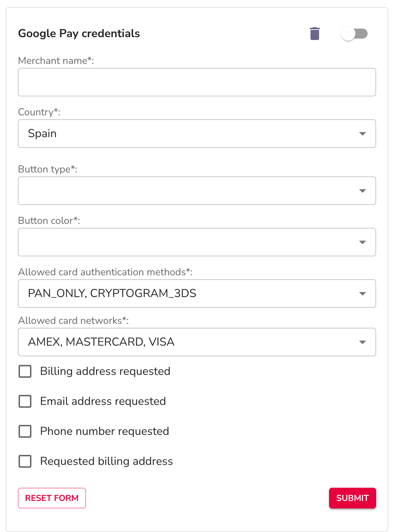Screen dimensions: 394x532
Task: Expand Allowed card authentication methods dropdown
Action: pyautogui.click(x=197, y=293)
